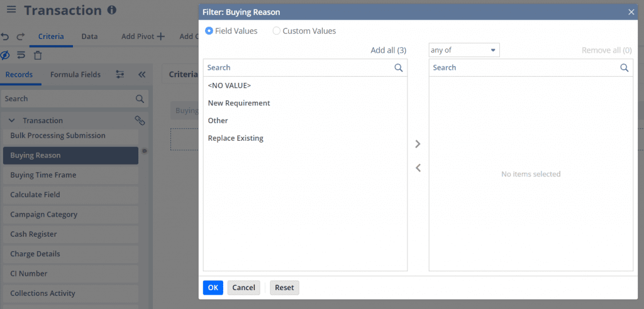Viewport: 644px width, 309px height.
Task: Switch to the Data tab
Action: [x=89, y=36]
